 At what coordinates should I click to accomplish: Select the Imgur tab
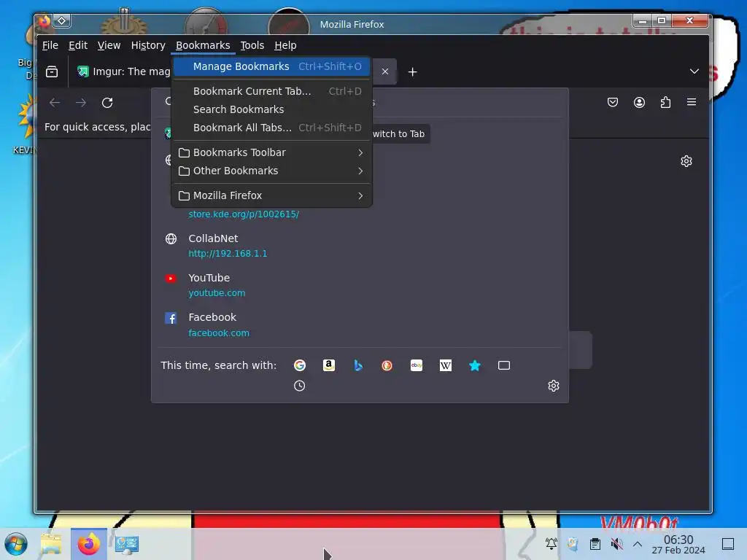click(123, 71)
